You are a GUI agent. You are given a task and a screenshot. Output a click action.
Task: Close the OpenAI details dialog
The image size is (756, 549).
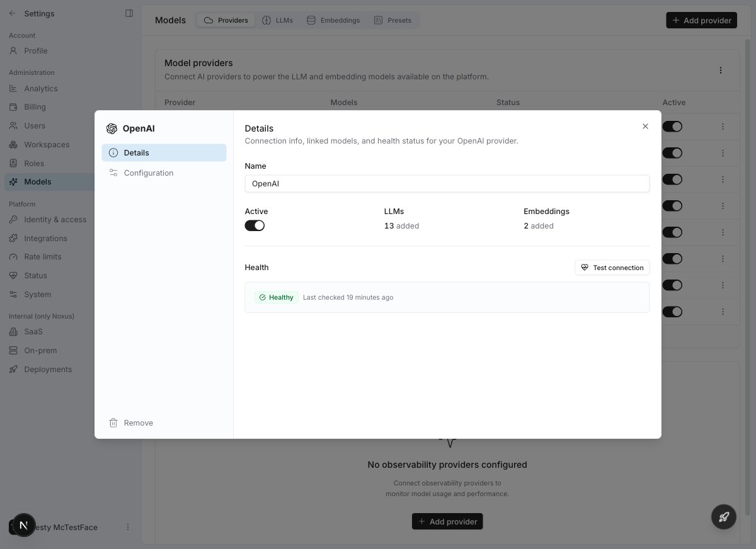coord(645,127)
